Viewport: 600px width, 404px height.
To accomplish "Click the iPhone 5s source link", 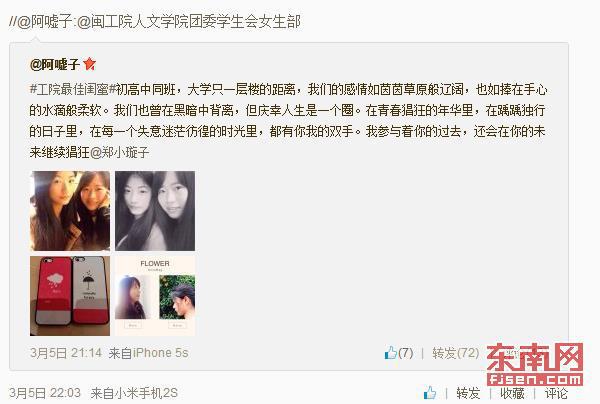I will 160,352.
